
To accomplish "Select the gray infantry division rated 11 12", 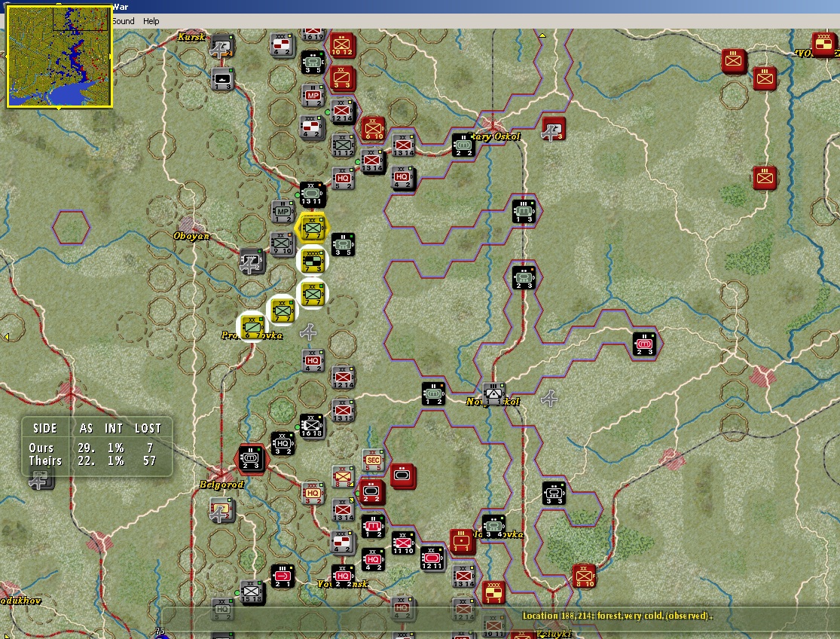I will pos(344,145).
